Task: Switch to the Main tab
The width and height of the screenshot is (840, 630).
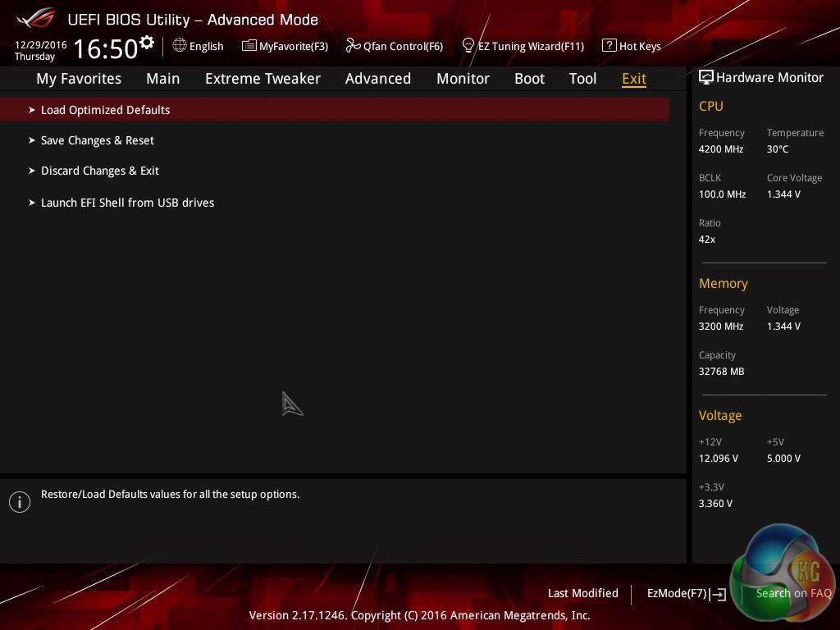Action: tap(163, 79)
